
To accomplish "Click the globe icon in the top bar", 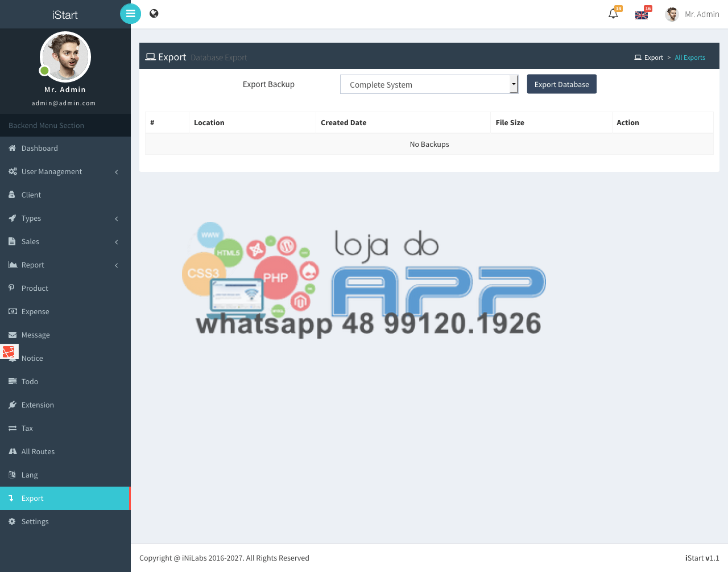I will tap(154, 14).
